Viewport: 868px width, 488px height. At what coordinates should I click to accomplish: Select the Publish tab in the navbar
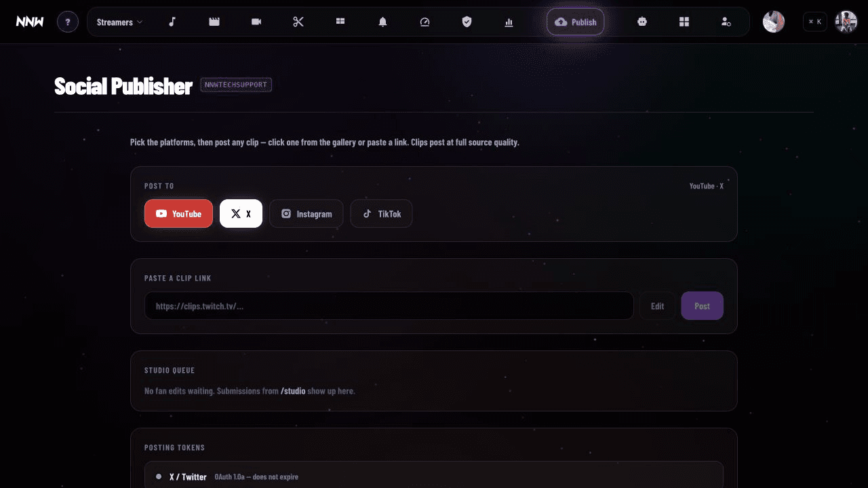click(x=576, y=22)
